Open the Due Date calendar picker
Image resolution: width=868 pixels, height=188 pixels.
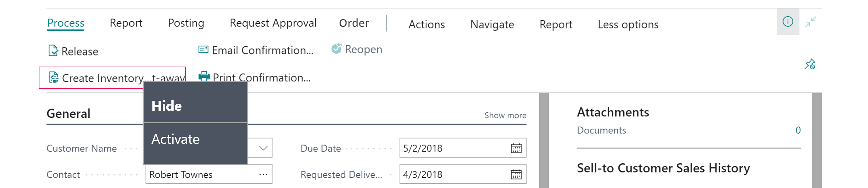[x=516, y=148]
